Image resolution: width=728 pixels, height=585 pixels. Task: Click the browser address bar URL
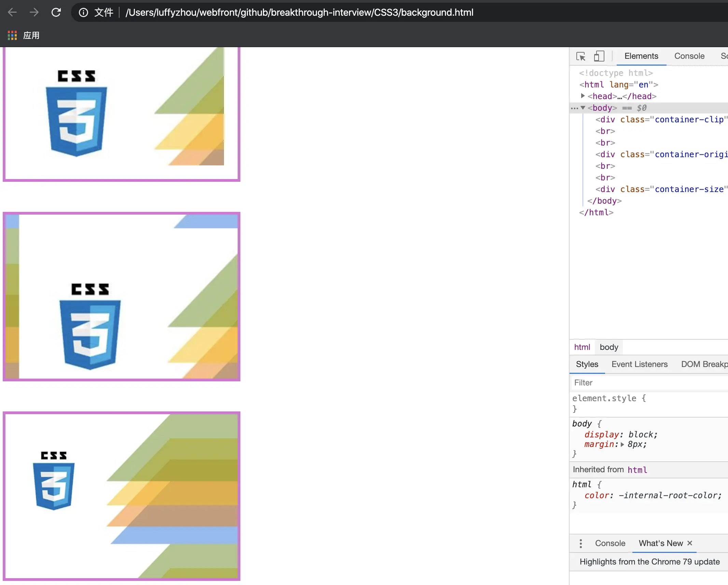click(299, 13)
